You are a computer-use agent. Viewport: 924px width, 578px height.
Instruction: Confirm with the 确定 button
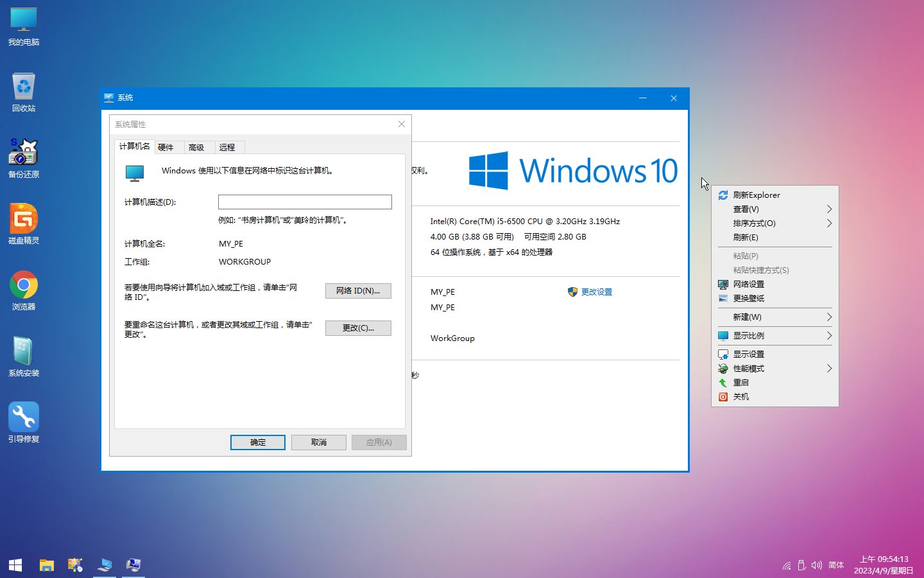coord(258,442)
